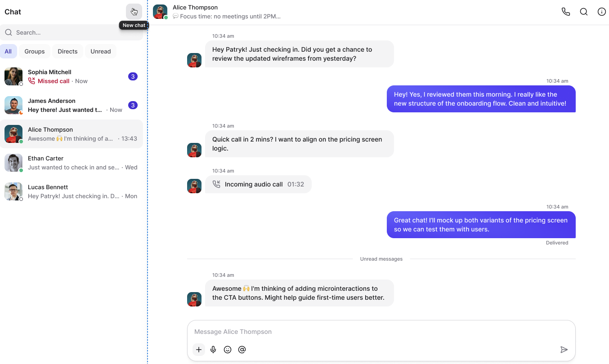Click Alice Thompson's header avatar

(160, 12)
